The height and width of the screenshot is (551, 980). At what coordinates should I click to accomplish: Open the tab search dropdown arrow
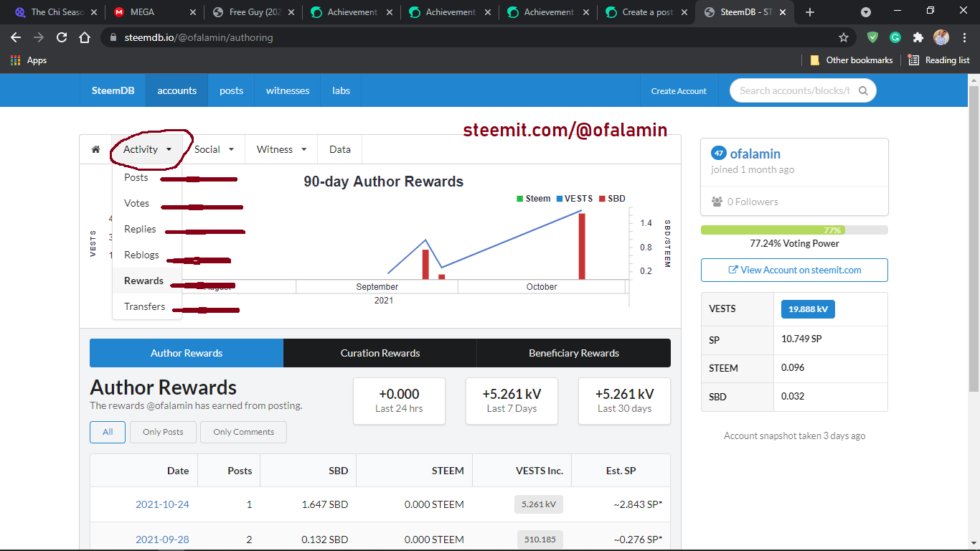tap(866, 12)
